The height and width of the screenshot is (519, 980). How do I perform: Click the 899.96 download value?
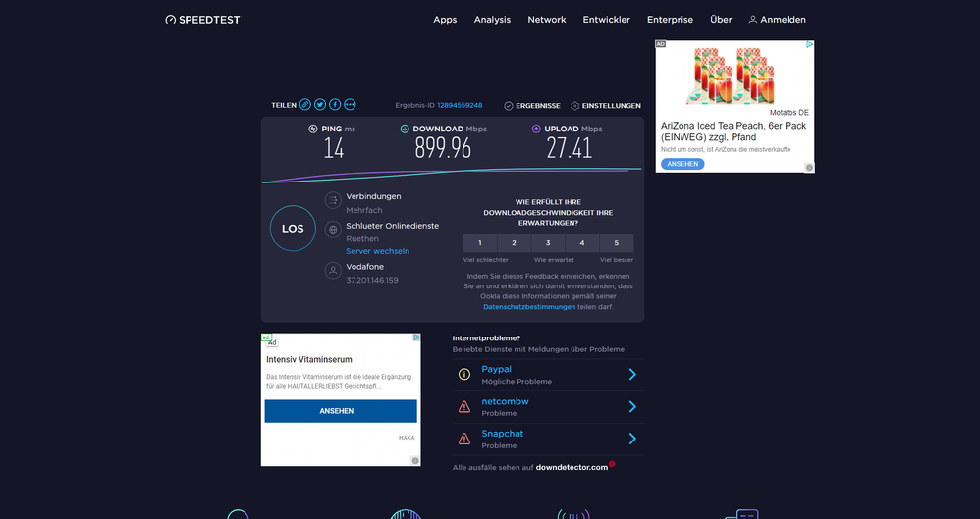point(443,149)
